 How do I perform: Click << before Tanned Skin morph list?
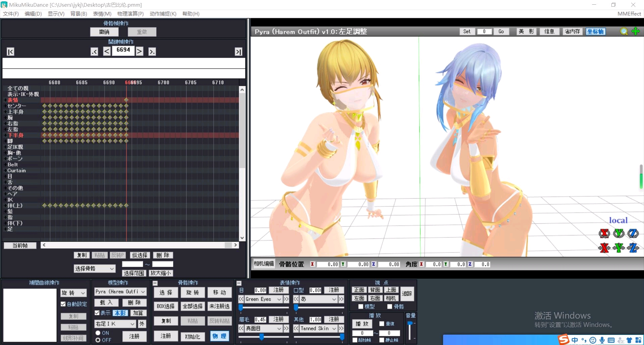click(x=296, y=329)
